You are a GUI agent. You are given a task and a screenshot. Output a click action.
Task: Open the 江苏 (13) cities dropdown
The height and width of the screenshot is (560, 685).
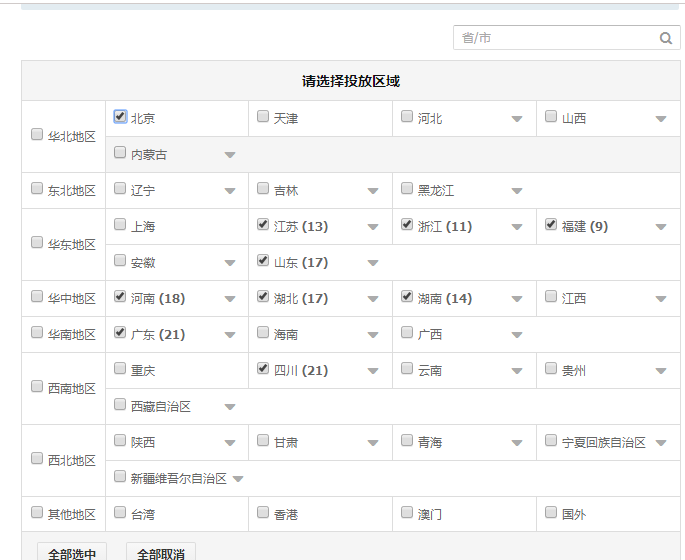point(373,227)
